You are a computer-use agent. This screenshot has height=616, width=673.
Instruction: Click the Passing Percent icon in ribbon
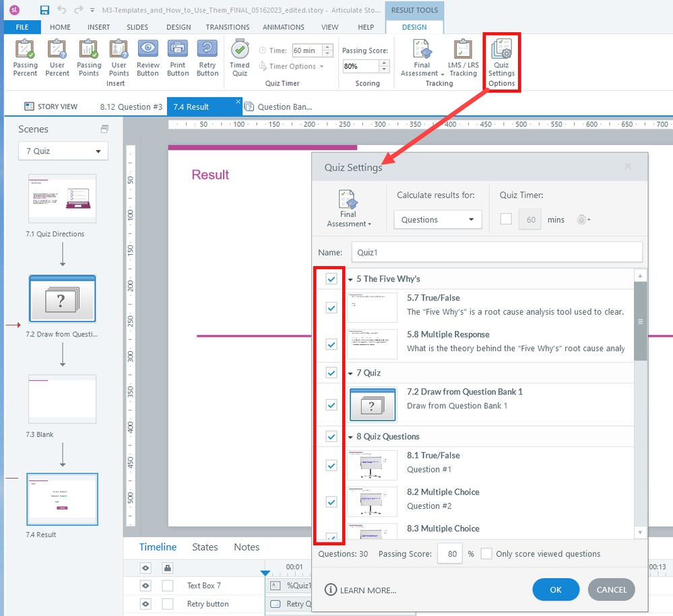26,59
